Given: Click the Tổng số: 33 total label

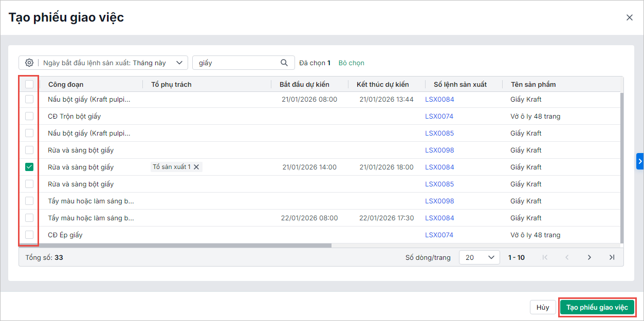Looking at the screenshot, I should (44, 257).
